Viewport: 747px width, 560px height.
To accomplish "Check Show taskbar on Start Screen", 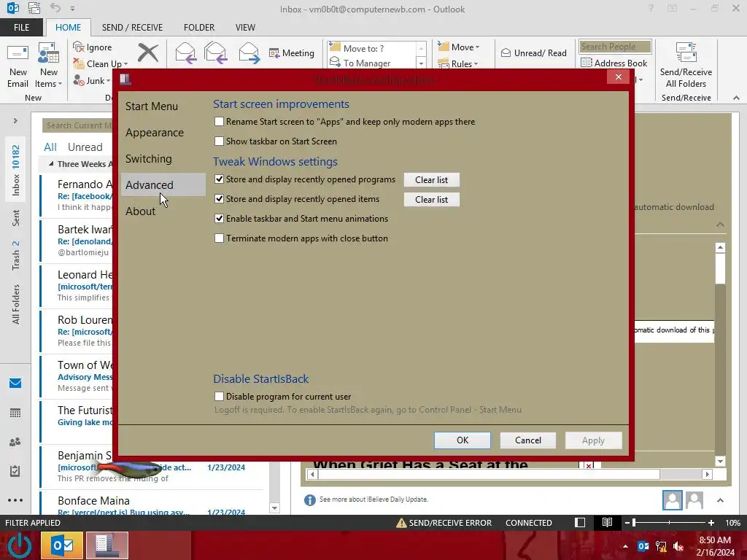I will coord(219,141).
